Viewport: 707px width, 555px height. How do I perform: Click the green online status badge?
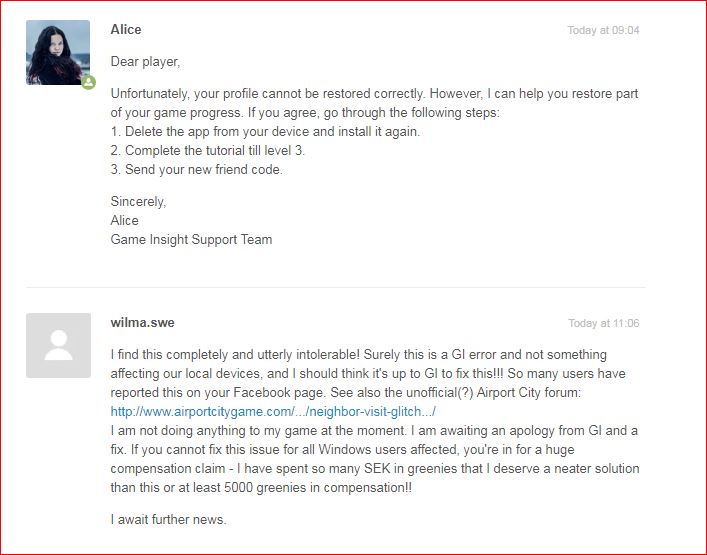[88, 82]
